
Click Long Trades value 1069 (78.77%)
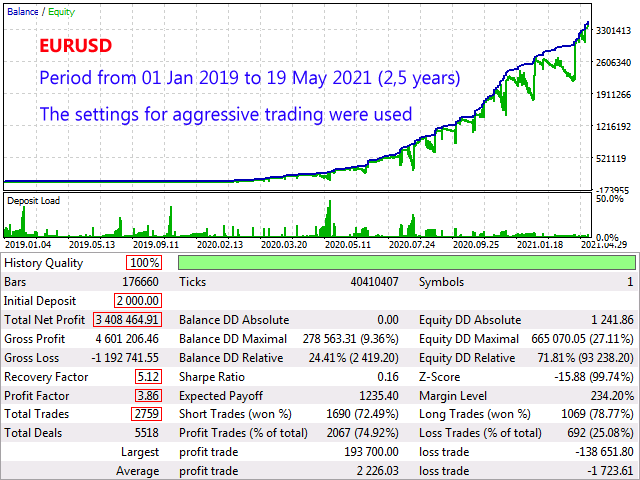point(598,414)
